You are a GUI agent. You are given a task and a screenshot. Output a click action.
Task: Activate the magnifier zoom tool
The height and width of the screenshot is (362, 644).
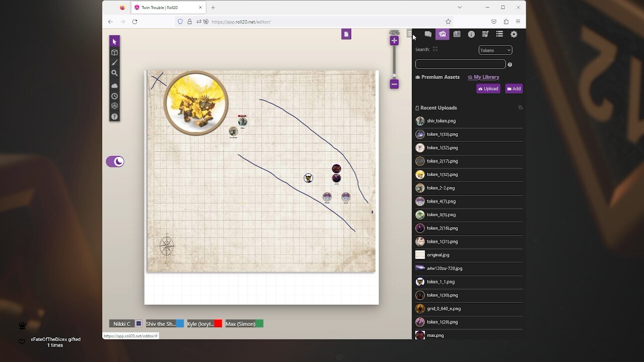(114, 73)
